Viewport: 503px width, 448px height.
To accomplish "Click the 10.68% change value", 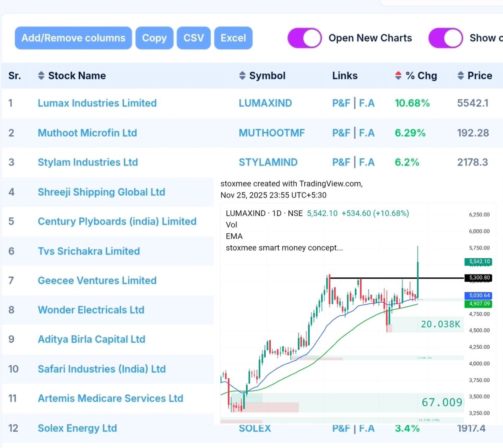I will click(x=412, y=103).
